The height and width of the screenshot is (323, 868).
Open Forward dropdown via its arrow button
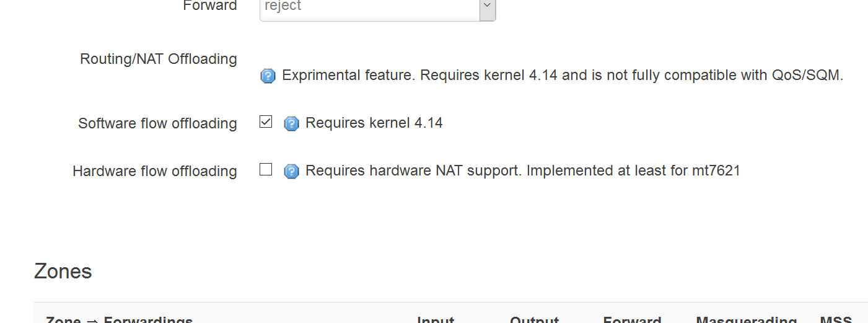click(x=488, y=7)
